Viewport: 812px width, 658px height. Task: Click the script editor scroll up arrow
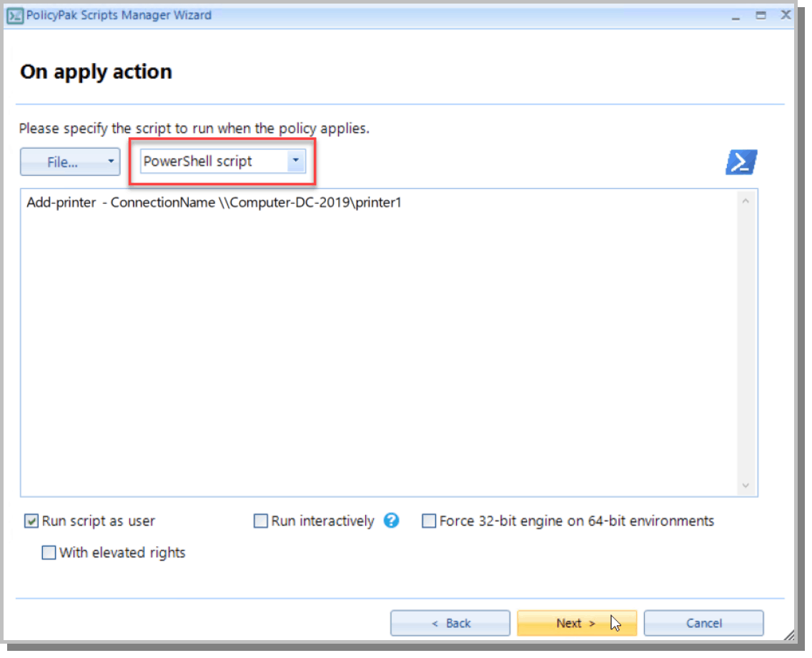746,201
